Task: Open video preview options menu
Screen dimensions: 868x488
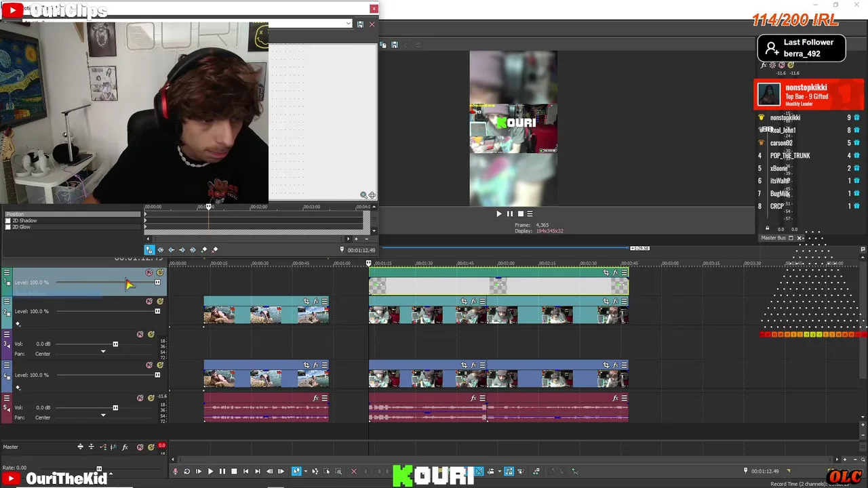Action: pos(530,213)
